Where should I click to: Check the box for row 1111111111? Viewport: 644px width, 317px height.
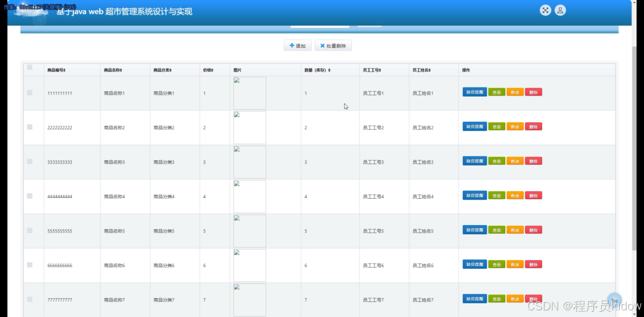coord(29,92)
